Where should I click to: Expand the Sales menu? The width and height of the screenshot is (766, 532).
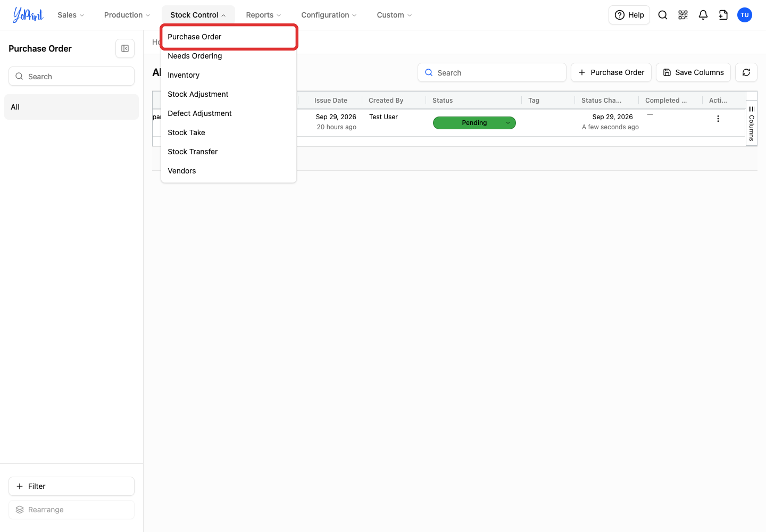[x=71, y=15]
